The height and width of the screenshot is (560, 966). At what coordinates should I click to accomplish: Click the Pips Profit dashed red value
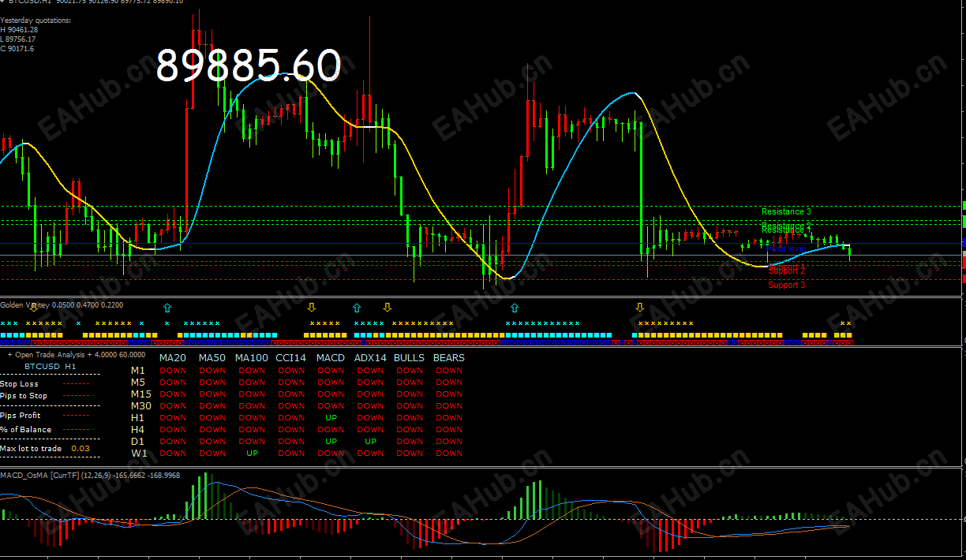click(77, 415)
